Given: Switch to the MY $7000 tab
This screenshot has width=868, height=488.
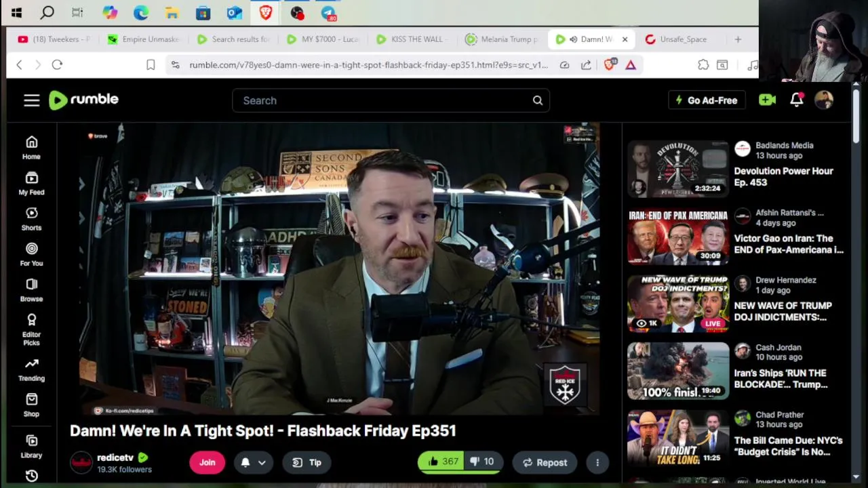Looking at the screenshot, I should click(323, 39).
